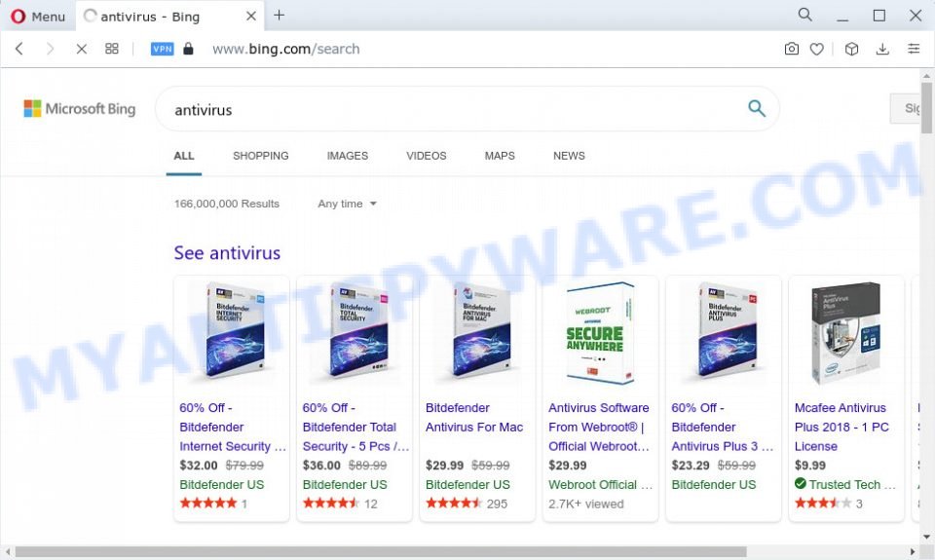This screenshot has height=560, width=935.
Task: Click Bitdefender Antivirus For Mac box image
Action: (480, 331)
